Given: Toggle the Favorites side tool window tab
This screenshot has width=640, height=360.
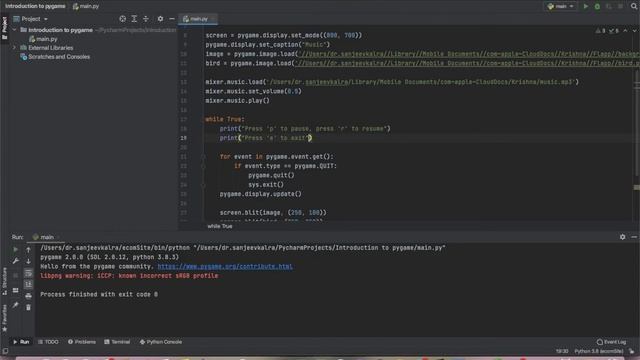Looking at the screenshot, I should tap(4, 319).
